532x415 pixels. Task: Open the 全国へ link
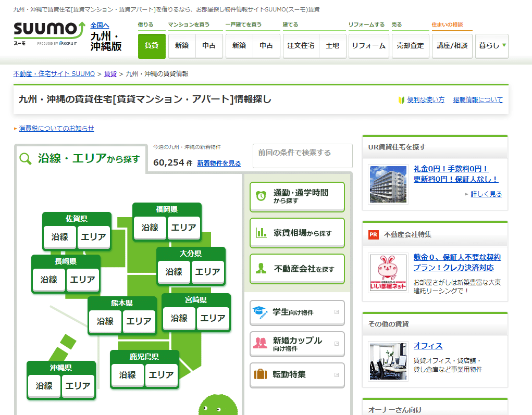[100, 25]
